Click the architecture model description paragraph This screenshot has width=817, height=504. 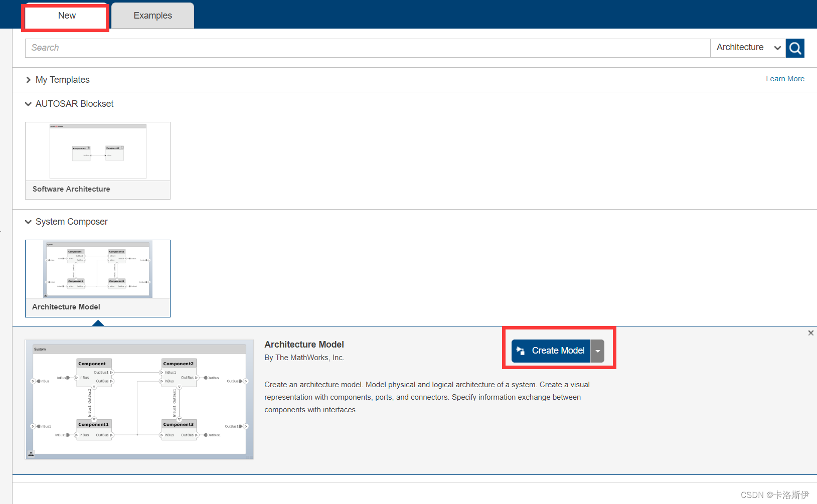(x=427, y=397)
